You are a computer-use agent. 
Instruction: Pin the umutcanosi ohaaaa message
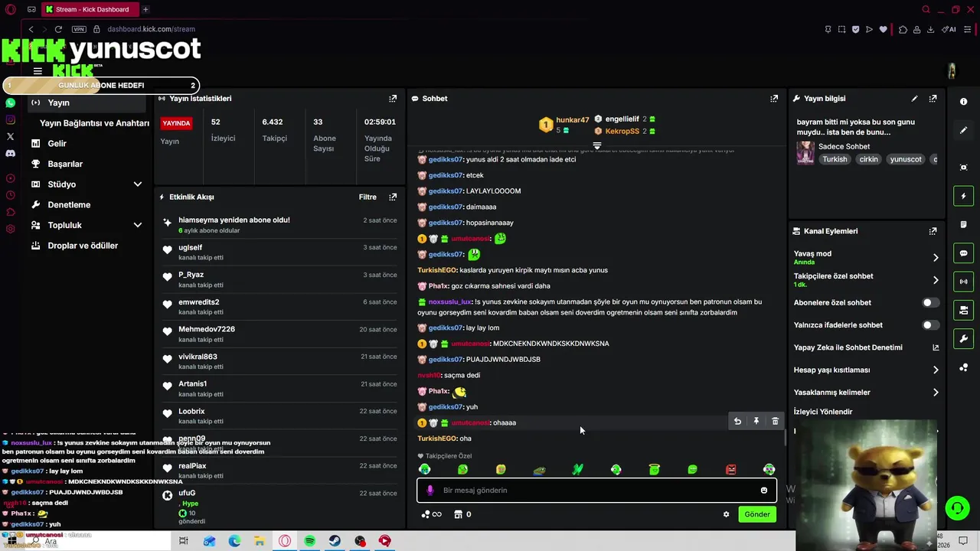point(756,422)
